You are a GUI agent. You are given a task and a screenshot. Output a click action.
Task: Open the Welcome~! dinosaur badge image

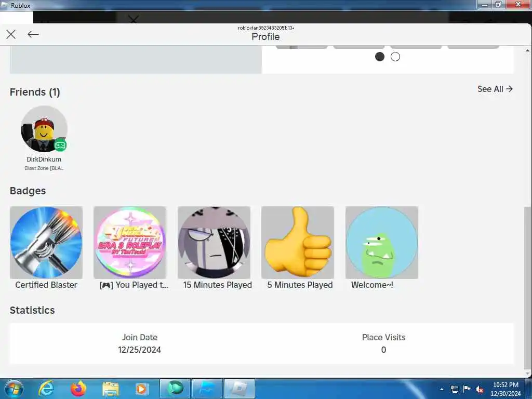(382, 243)
